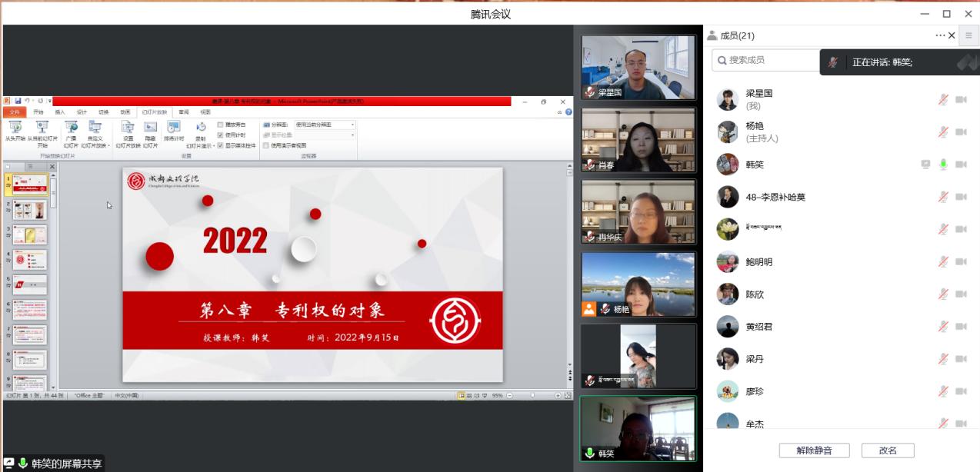Click the 解除静音 button

coord(812,450)
